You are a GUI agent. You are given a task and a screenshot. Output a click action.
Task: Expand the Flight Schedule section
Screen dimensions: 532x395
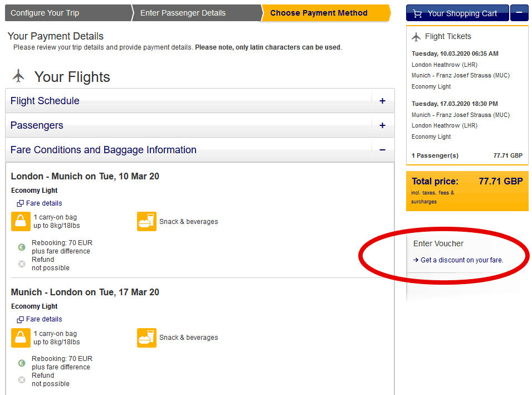coord(382,101)
